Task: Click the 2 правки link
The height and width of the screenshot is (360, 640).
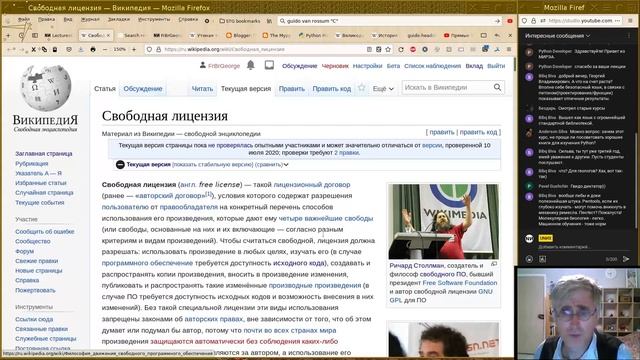Action: pos(347,153)
